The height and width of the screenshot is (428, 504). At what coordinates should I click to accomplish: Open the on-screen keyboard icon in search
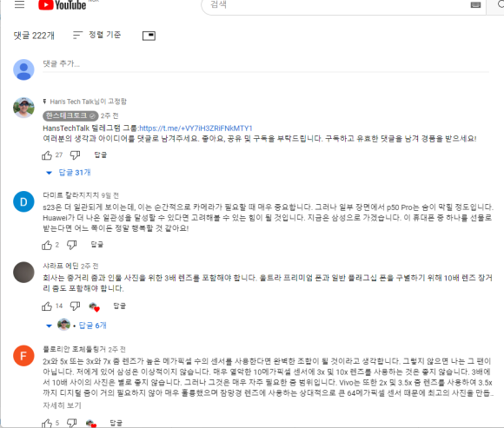pyautogui.click(x=475, y=4)
